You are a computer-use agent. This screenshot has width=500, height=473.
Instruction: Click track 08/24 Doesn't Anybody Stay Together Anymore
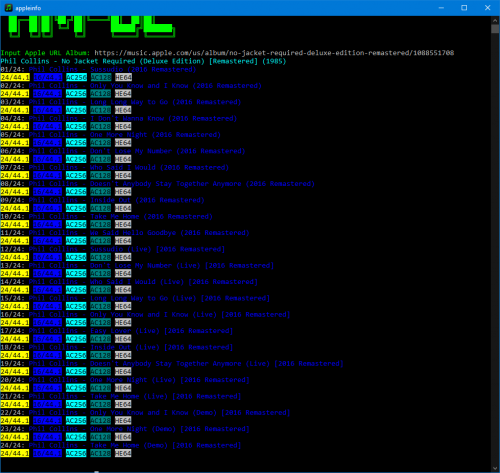click(158, 184)
